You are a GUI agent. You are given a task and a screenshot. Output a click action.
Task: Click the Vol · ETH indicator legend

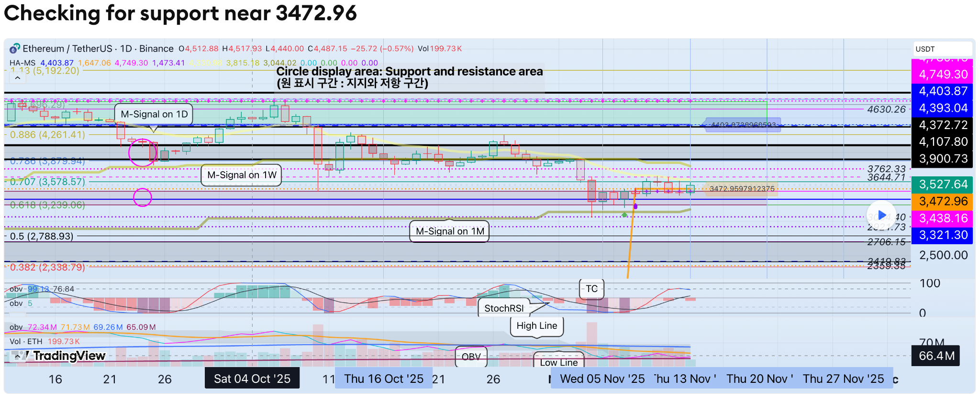[x=26, y=341]
